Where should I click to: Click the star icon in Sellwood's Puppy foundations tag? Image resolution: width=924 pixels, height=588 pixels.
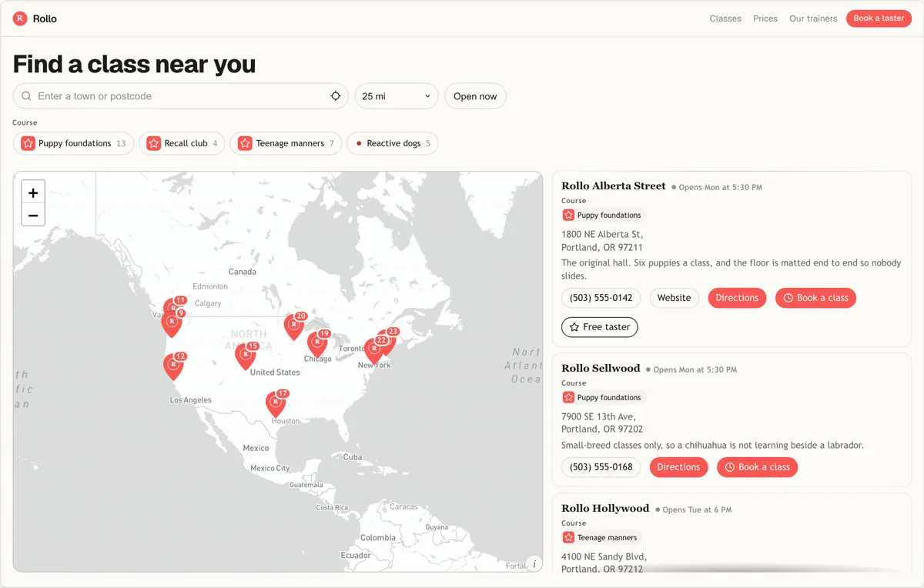[x=568, y=397]
